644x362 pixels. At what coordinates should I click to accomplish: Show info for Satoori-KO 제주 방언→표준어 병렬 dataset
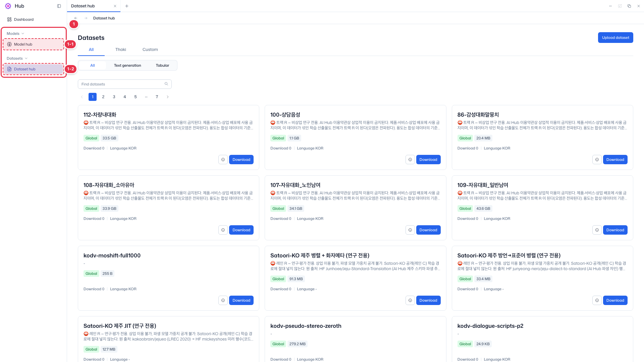pyautogui.click(x=597, y=300)
